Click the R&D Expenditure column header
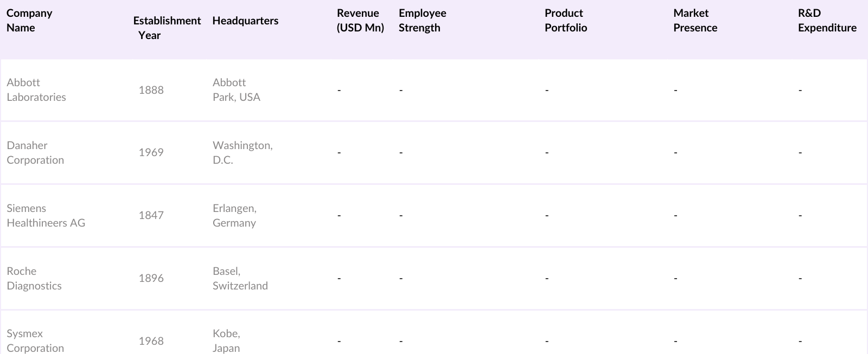Image resolution: width=868 pixels, height=354 pixels. coord(827,21)
